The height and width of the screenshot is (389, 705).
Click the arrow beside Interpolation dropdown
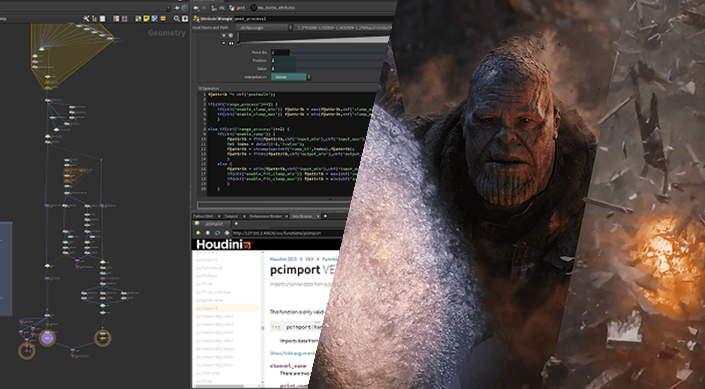(x=309, y=77)
